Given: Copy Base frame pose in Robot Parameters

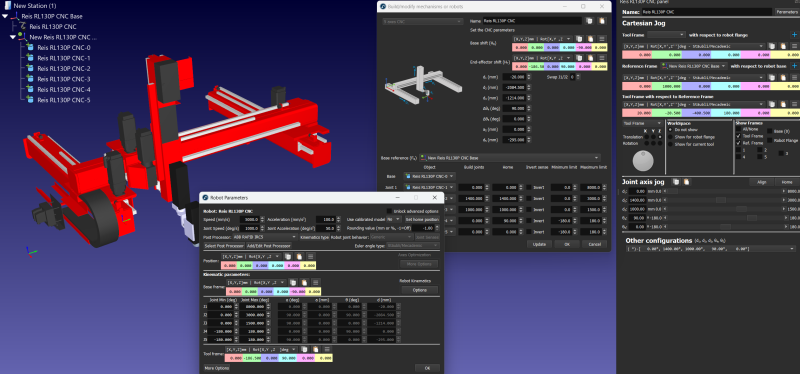Looking at the screenshot, I should click(x=293, y=282).
